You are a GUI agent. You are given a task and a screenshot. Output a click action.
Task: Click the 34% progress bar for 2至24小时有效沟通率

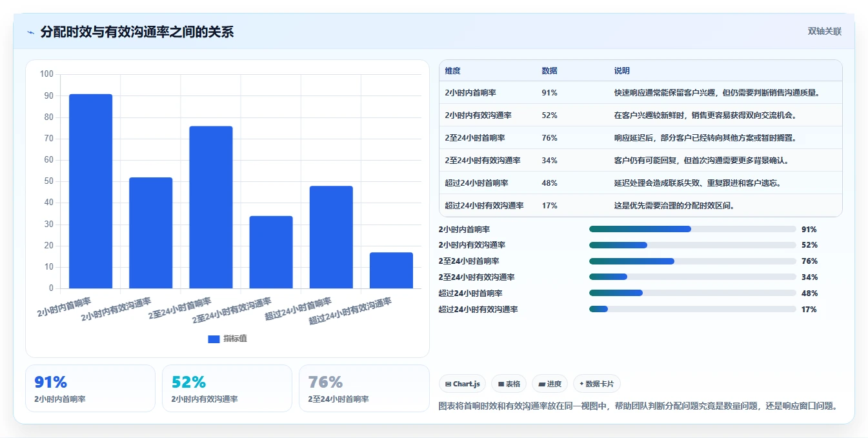692,277
